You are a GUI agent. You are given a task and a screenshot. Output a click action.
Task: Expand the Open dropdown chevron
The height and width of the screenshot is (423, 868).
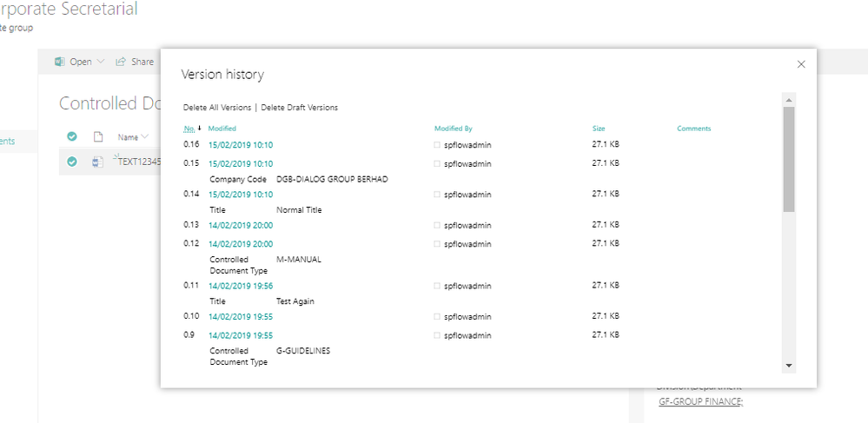(100, 62)
